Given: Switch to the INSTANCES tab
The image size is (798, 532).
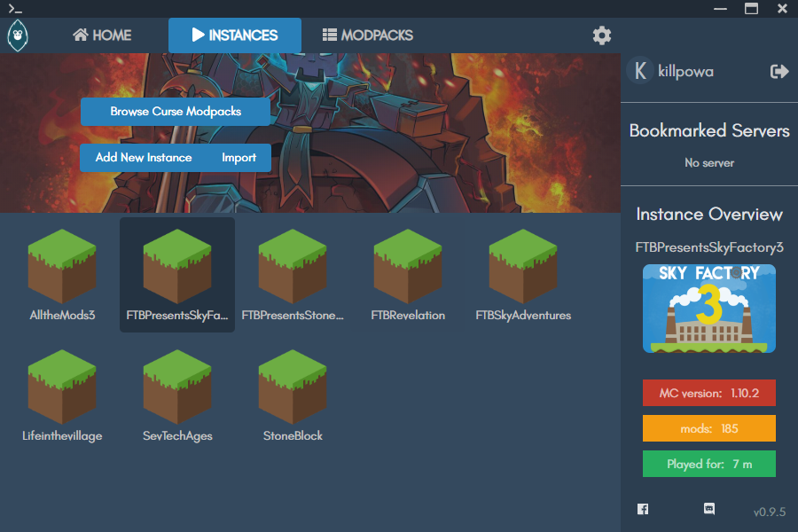Looking at the screenshot, I should (x=235, y=35).
